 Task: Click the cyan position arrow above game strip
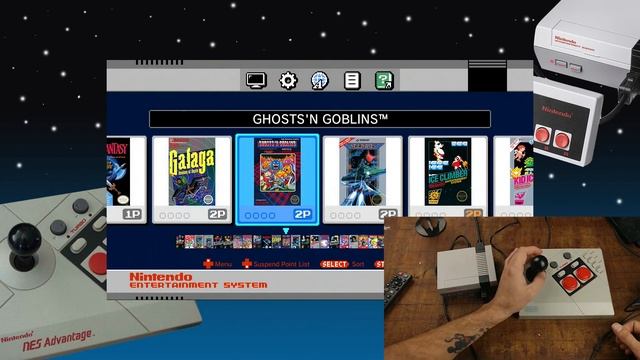click(x=286, y=231)
